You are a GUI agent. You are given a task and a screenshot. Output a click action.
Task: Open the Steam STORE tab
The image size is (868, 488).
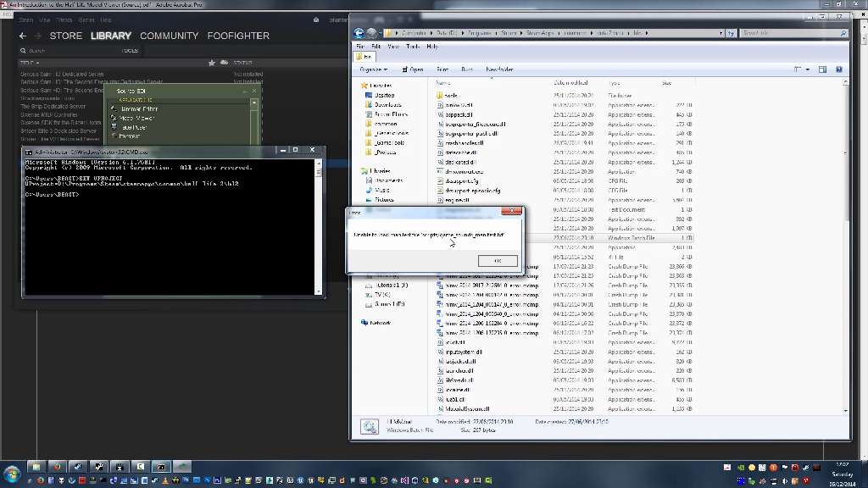[65, 36]
